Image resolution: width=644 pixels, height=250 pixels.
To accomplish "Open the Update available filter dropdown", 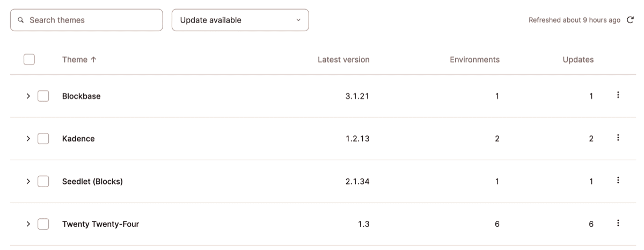I will (x=240, y=20).
